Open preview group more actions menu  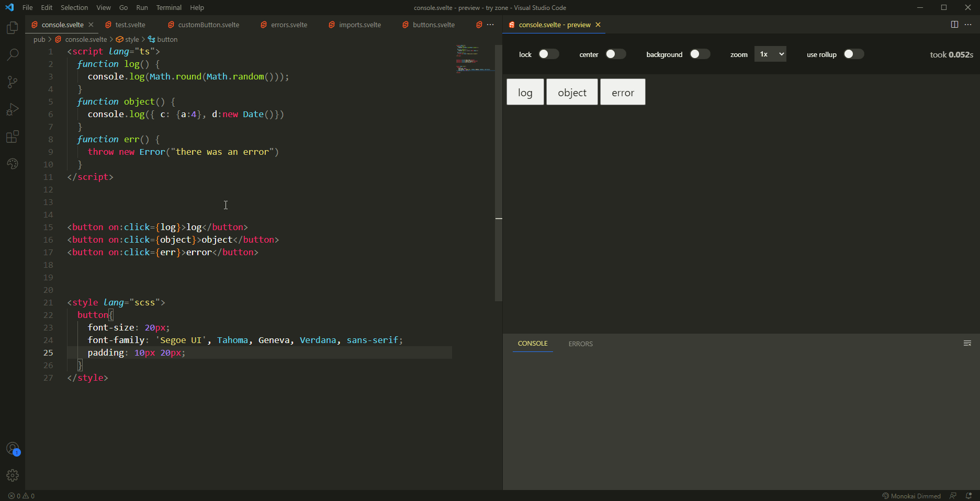tap(968, 25)
